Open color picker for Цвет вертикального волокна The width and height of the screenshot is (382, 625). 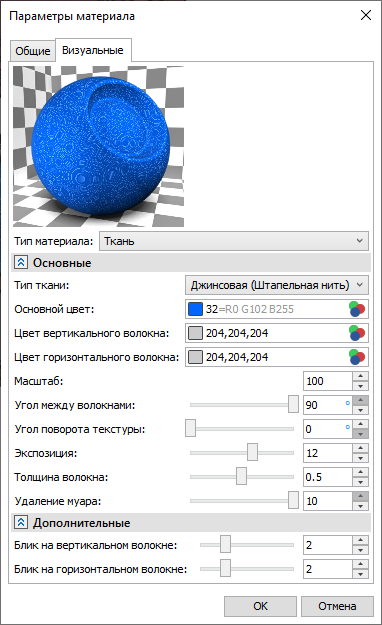(357, 333)
